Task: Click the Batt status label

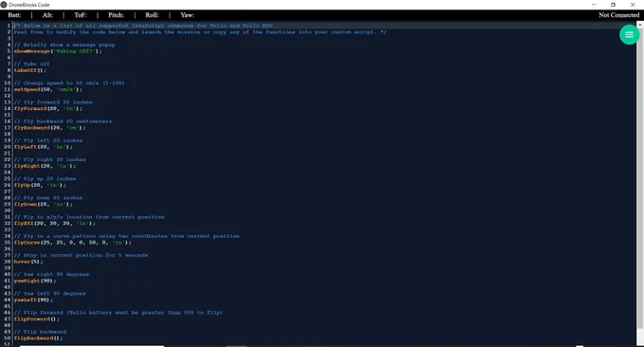Action: coord(14,15)
